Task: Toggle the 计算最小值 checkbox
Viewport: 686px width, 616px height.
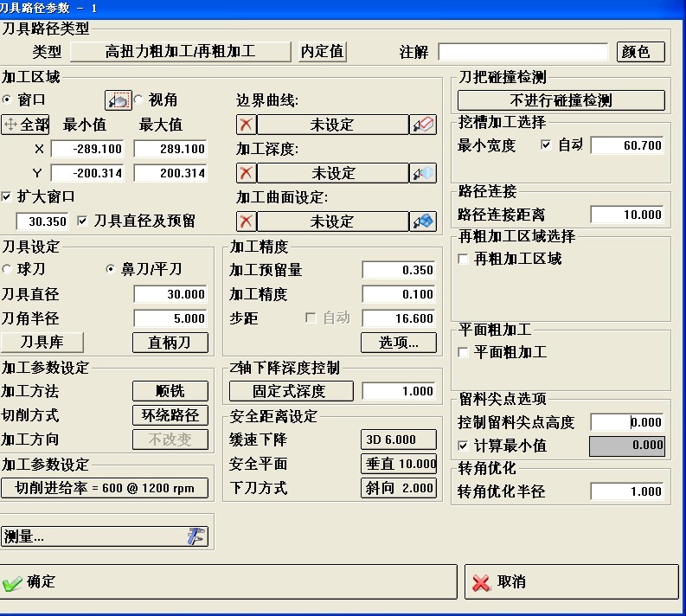Action: point(463,446)
